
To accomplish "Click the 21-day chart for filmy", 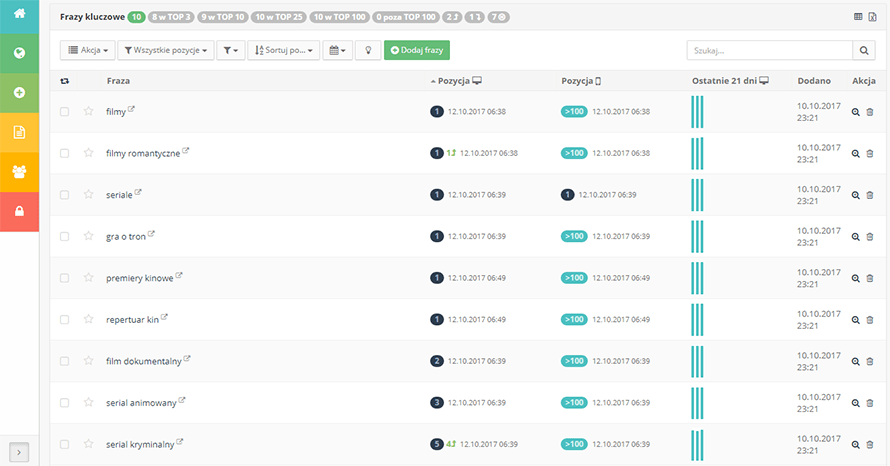I will pyautogui.click(x=697, y=112).
